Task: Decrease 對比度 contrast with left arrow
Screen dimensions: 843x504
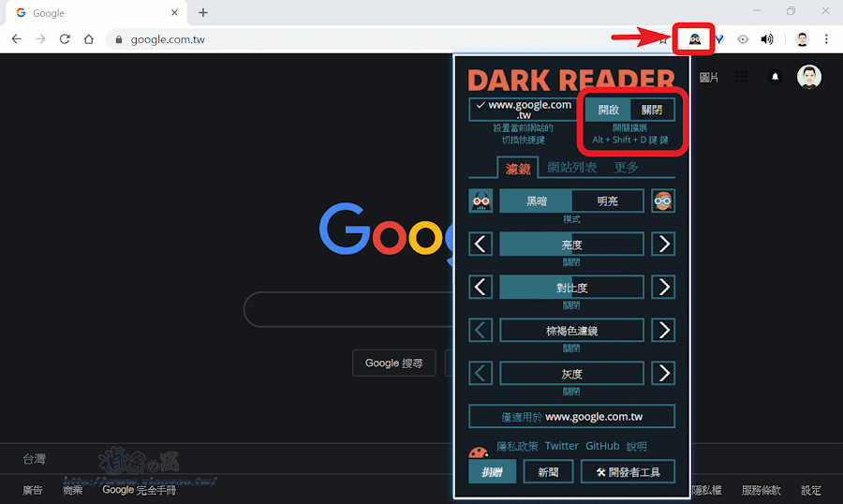Action: point(481,288)
